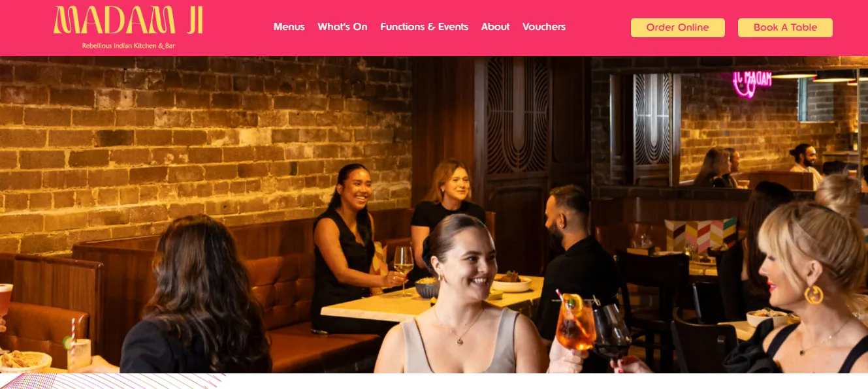Open the Vouchers page link
The image size is (868, 389).
coord(544,27)
